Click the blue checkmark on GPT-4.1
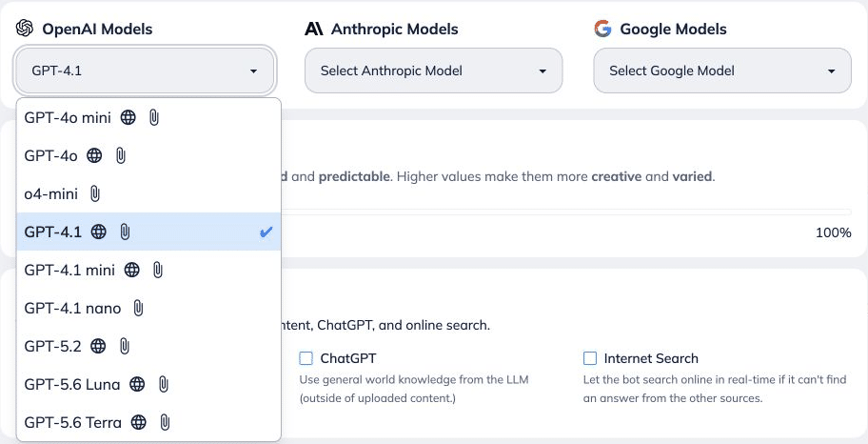 [x=266, y=232]
